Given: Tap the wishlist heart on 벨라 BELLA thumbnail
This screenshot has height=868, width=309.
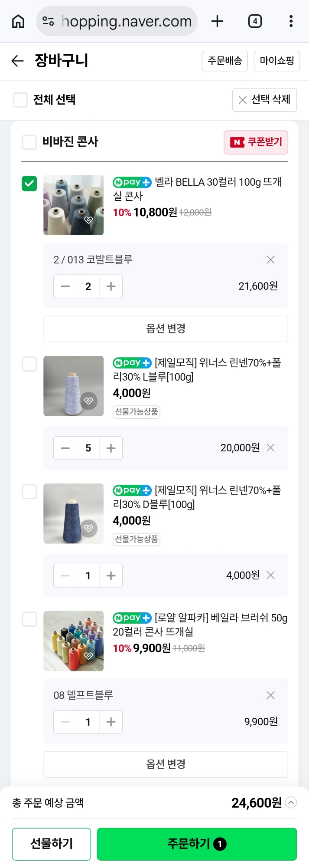Looking at the screenshot, I should (88, 220).
